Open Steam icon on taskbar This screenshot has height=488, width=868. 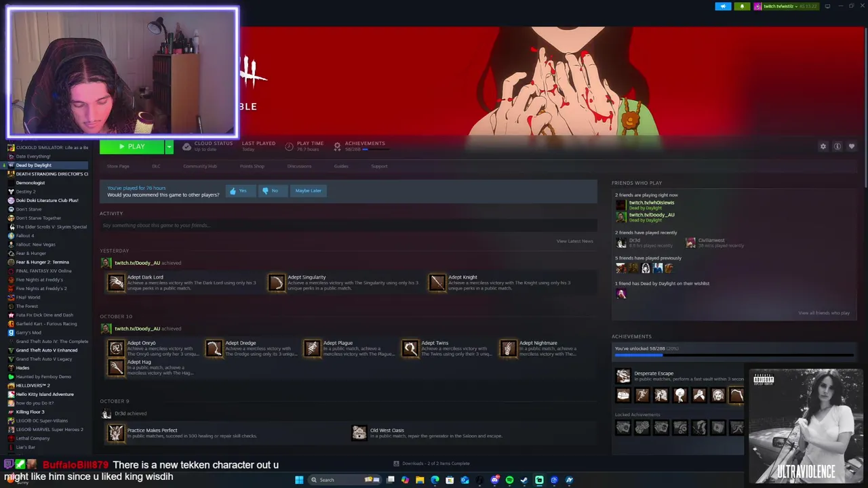click(524, 480)
